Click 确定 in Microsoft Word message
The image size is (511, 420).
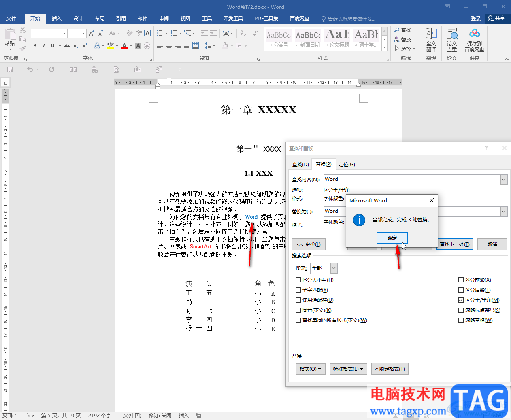[392, 238]
